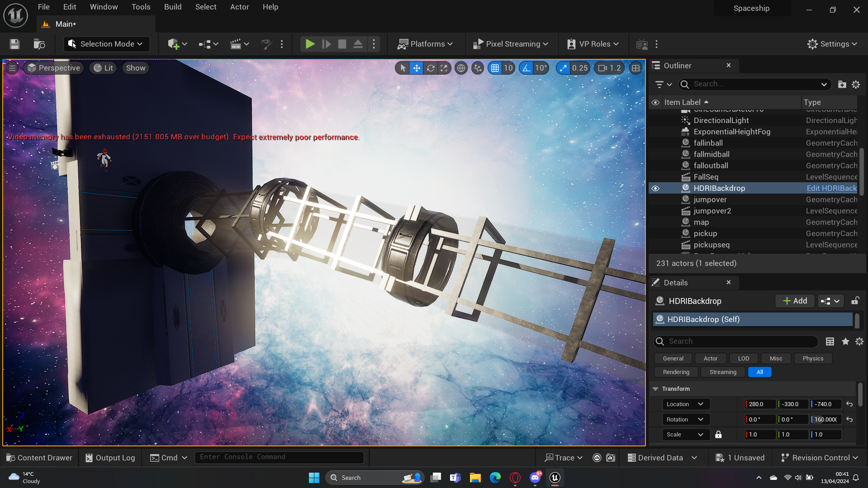Open Outliner filter options

pos(664,84)
